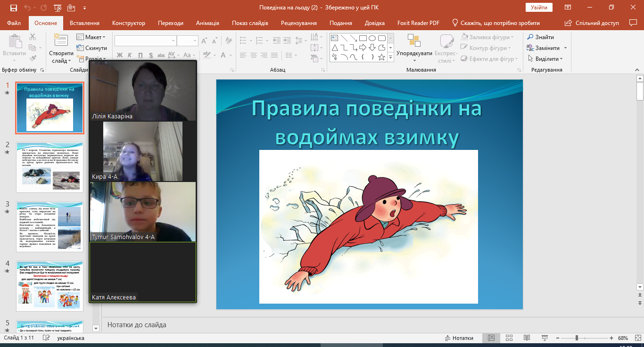Switch to Normal view icon in status bar
Screen dimensions: 644x347
[491, 338]
